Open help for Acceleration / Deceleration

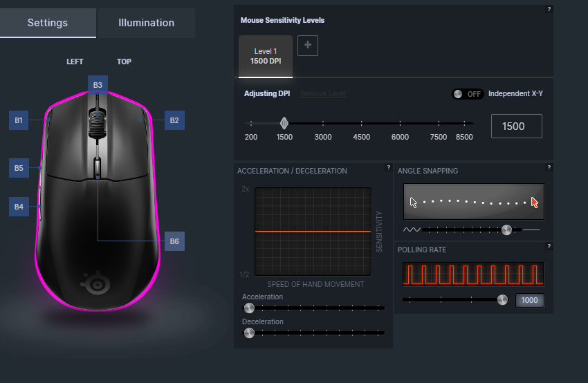click(389, 167)
